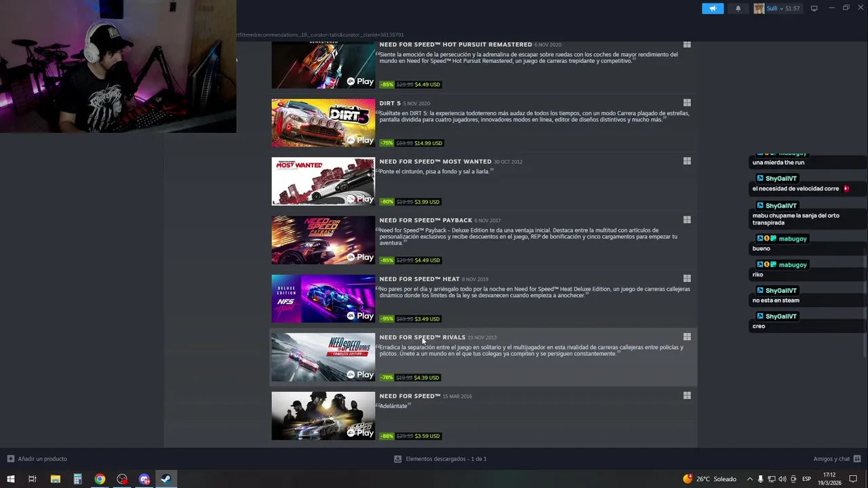This screenshot has height=488, width=868.
Task: Switch to Big Picture mode monitor icon
Action: 814,8
